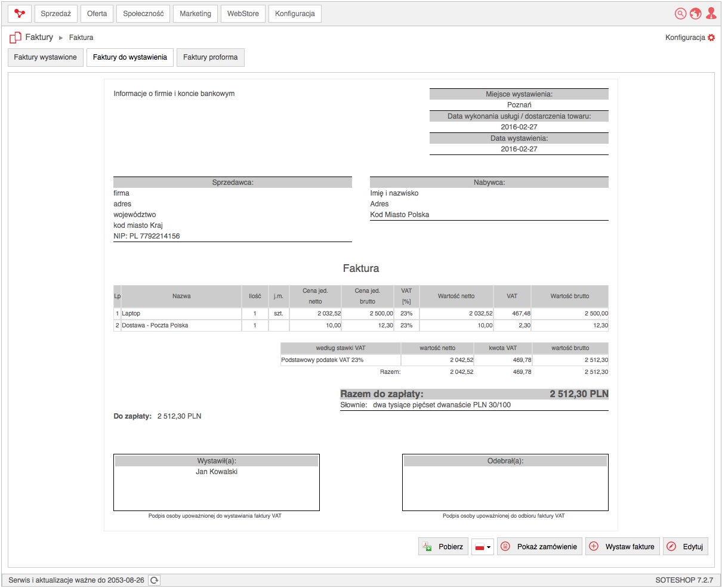Image resolution: width=722 pixels, height=588 pixels.
Task: Click the Nazwa column header
Action: pyautogui.click(x=181, y=296)
